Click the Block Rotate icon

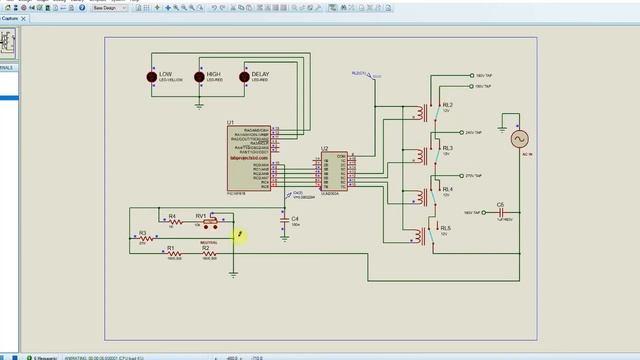[276, 8]
